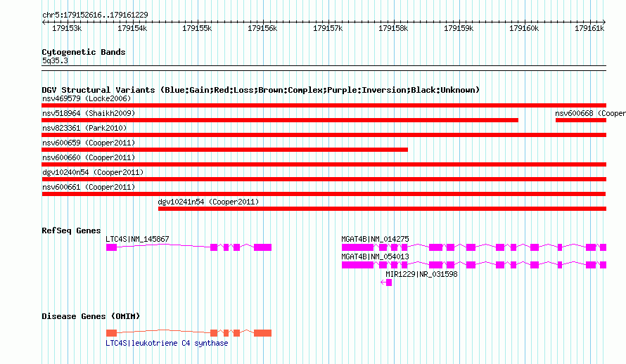Click the MGAT4B NM_014275 large first exon
This screenshot has height=364, width=626.
pos(358,247)
